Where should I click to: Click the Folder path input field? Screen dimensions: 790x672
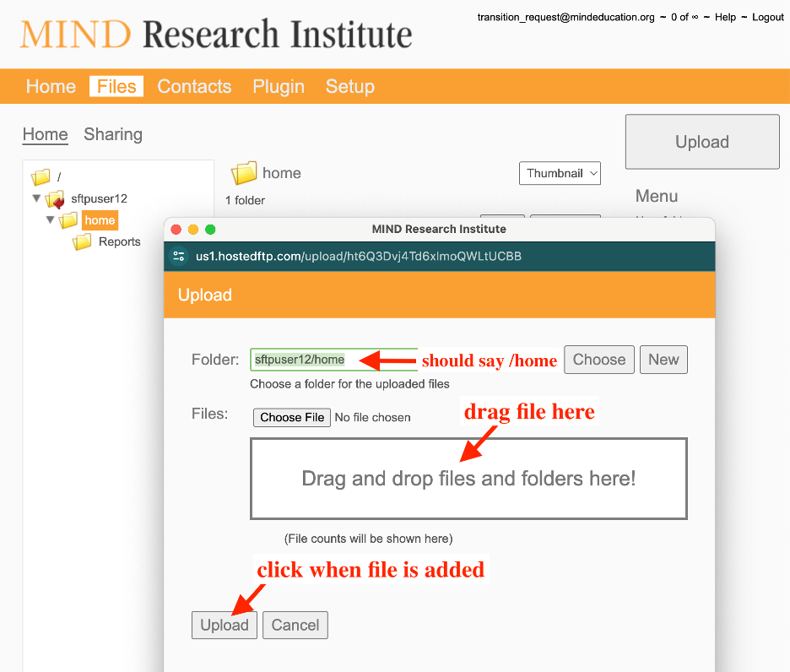(x=334, y=360)
